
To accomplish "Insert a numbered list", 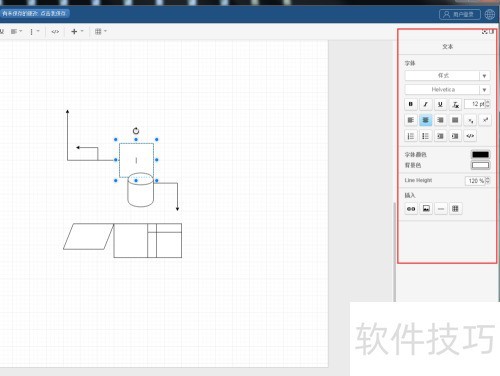I will (x=411, y=136).
